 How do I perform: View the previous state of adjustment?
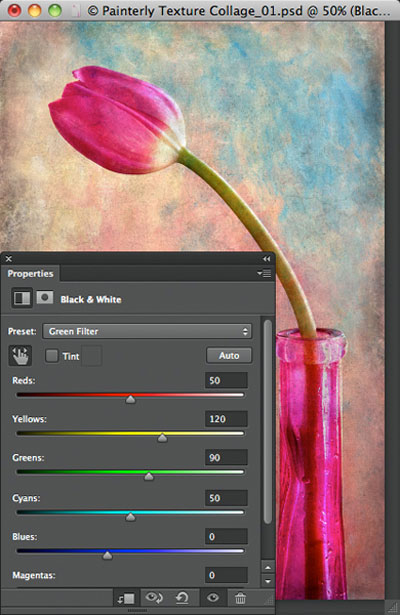coord(154,598)
